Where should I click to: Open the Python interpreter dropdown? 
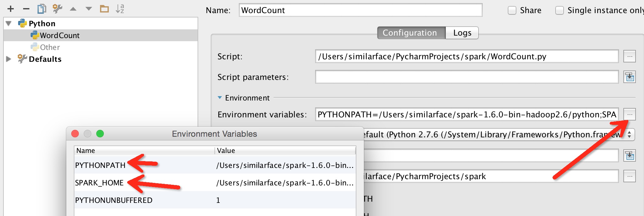point(629,135)
